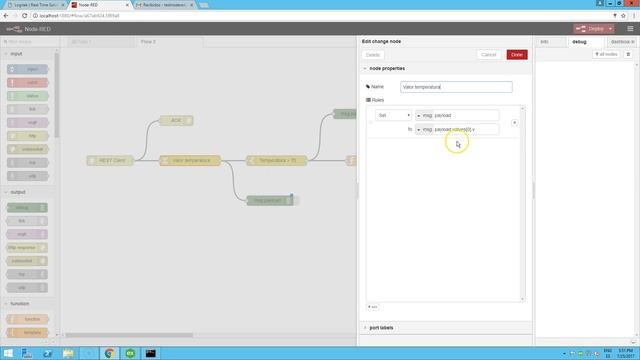The height and width of the screenshot is (360, 640).
Task: Open the msg type selector for payload property
Action: (424, 116)
